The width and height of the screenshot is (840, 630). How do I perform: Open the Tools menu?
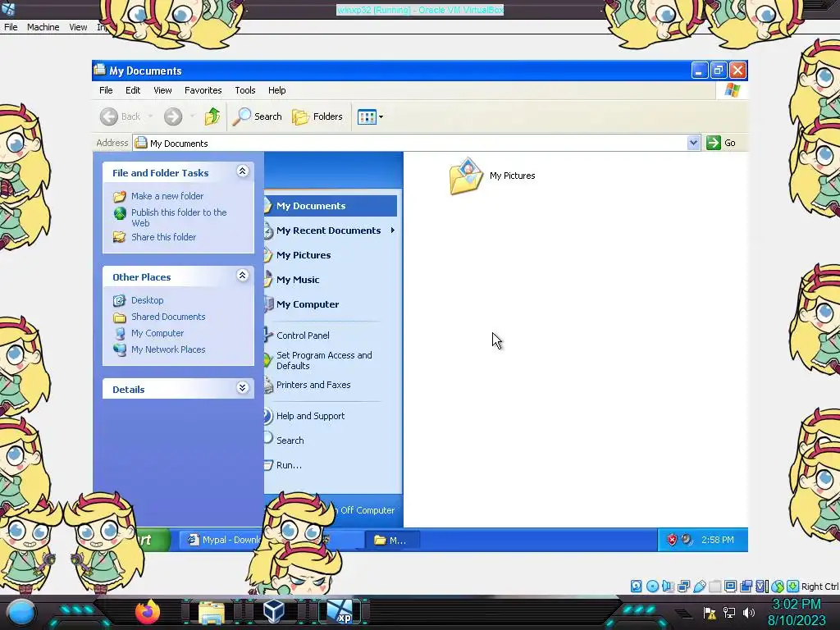point(244,90)
